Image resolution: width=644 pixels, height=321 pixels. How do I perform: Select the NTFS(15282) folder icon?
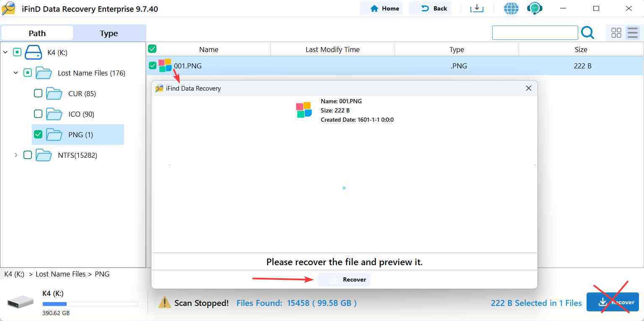[x=44, y=155]
